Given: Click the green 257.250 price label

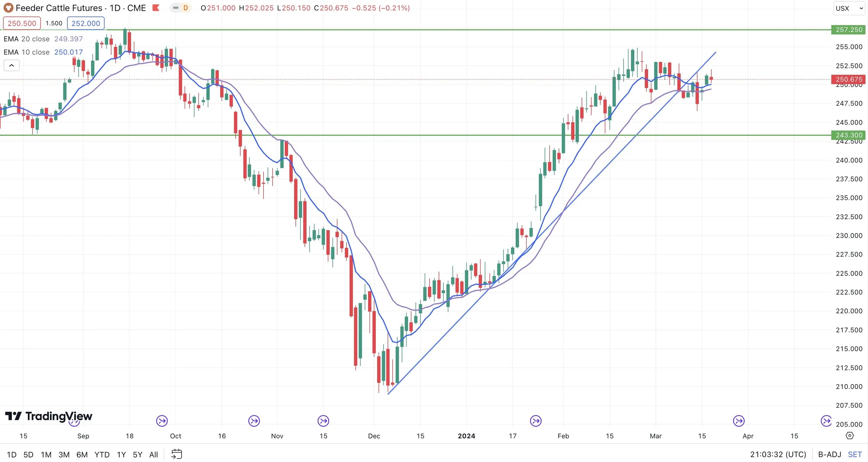Looking at the screenshot, I should pos(849,30).
